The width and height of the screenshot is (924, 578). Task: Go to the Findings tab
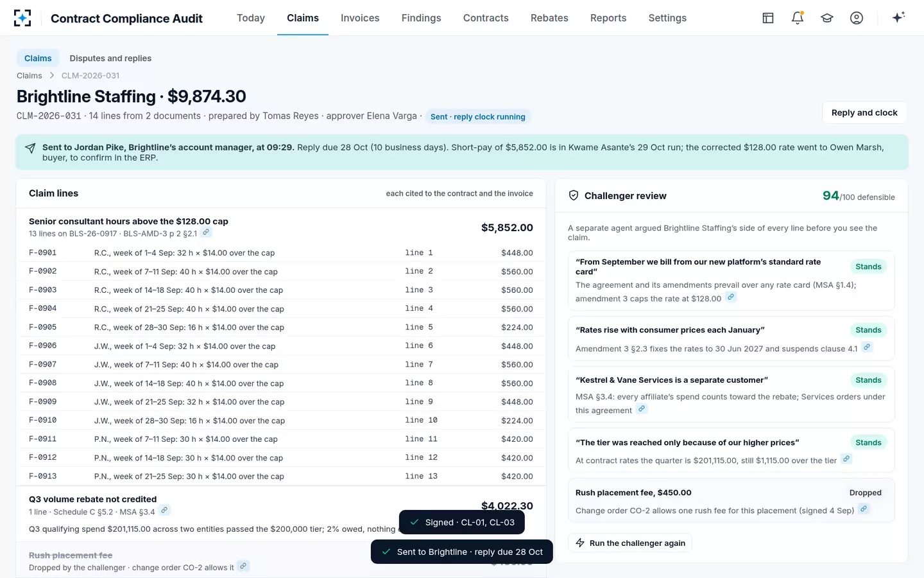[422, 18]
